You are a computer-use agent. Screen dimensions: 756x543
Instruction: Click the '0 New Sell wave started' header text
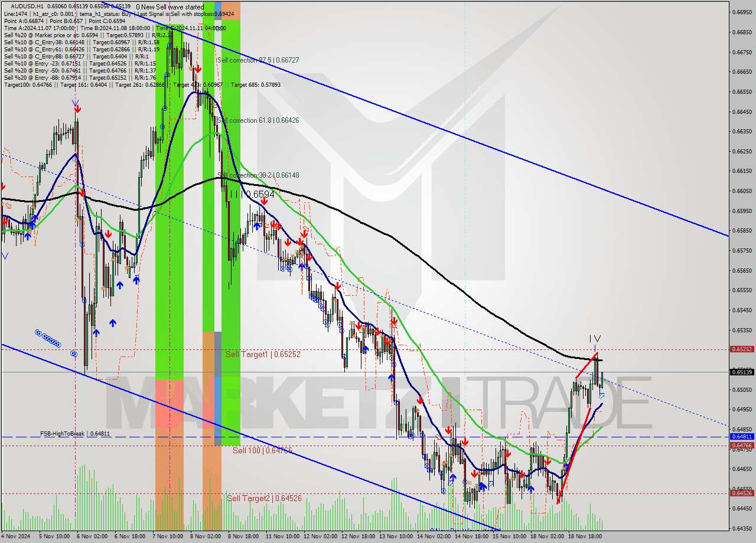pos(170,7)
